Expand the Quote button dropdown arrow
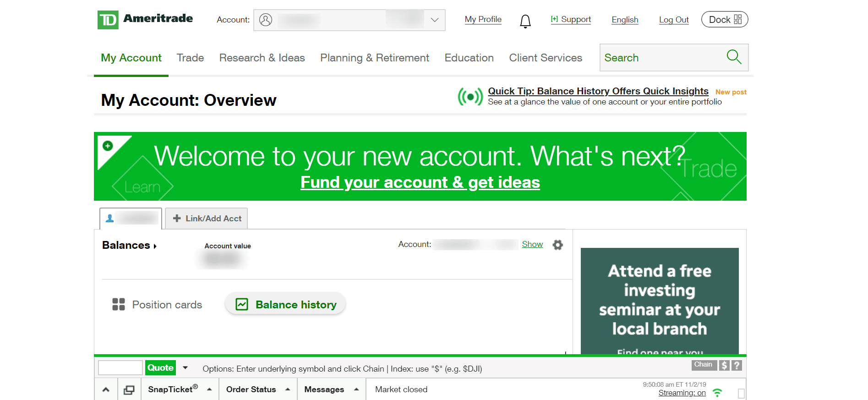868x400 pixels. tap(186, 367)
